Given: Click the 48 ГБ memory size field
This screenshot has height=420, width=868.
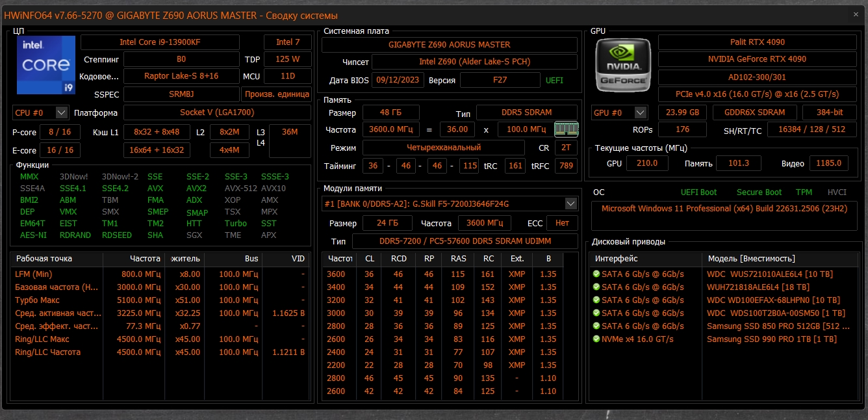Looking at the screenshot, I should coord(390,113).
